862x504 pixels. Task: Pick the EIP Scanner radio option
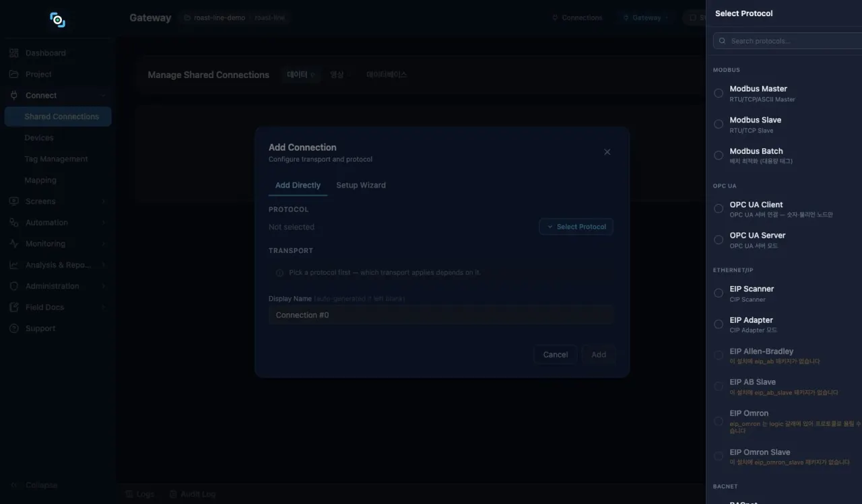coord(719,293)
